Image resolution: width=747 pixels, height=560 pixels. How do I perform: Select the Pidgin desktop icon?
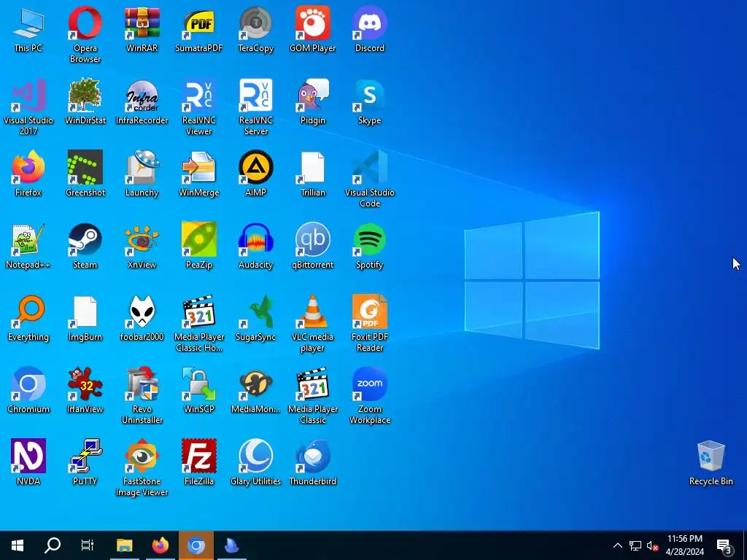312,102
